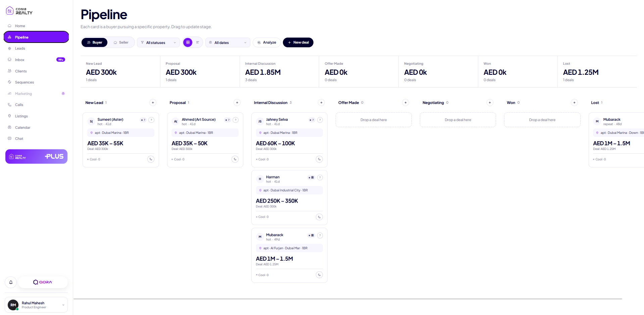The width and height of the screenshot is (644, 315).
Task: Click the Comb Realty logo
Action: click(x=19, y=11)
